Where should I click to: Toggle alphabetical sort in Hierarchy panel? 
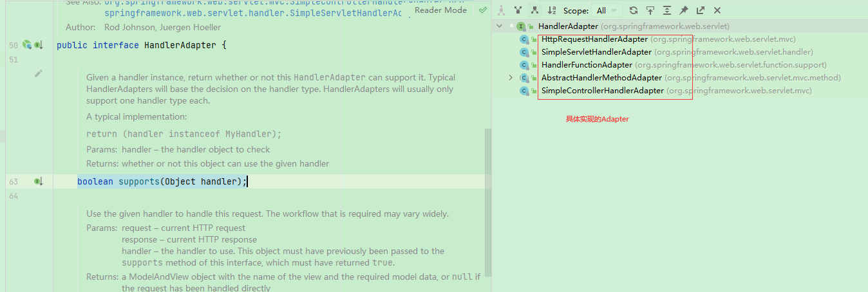(552, 10)
